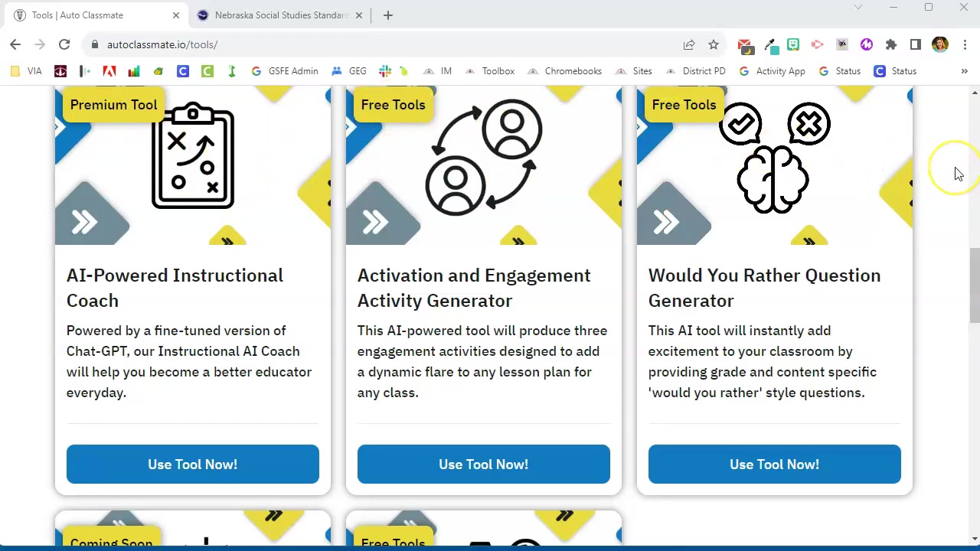The width and height of the screenshot is (980, 551).
Task: Open Chrome's three-dot menu
Action: click(965, 44)
